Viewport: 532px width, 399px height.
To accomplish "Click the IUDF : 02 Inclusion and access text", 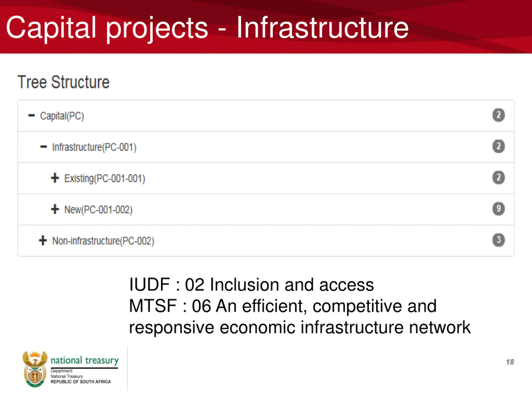I will (x=252, y=285).
